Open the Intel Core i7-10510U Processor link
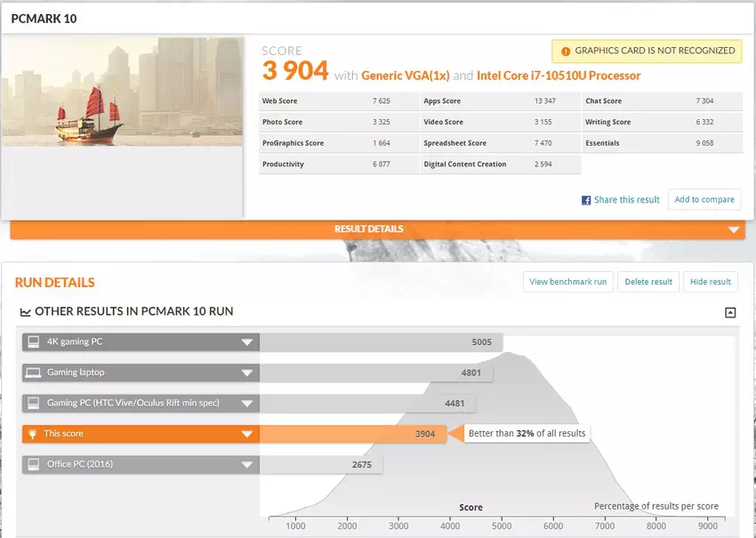Image resolution: width=756 pixels, height=538 pixels. click(x=559, y=76)
